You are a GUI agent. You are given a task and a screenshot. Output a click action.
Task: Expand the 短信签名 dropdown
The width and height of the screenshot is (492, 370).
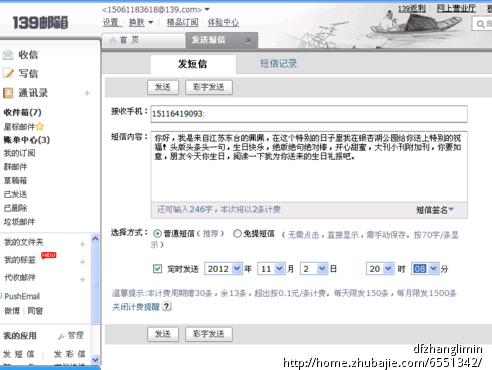[435, 210]
